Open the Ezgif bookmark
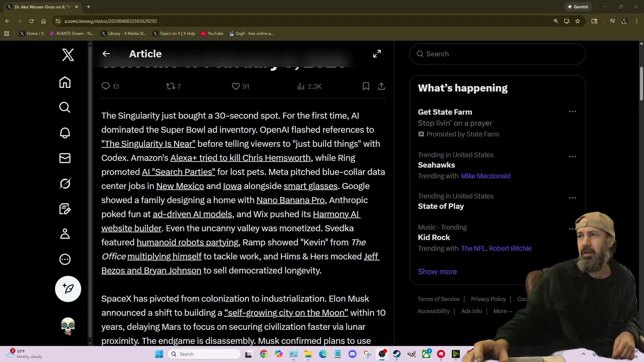Viewport: 644px width, 362px height. [x=251, y=34]
